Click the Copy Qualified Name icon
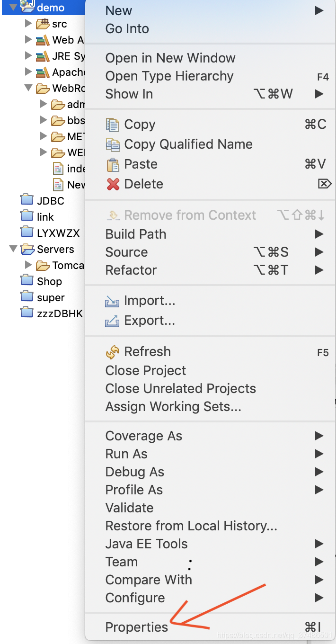 click(113, 144)
